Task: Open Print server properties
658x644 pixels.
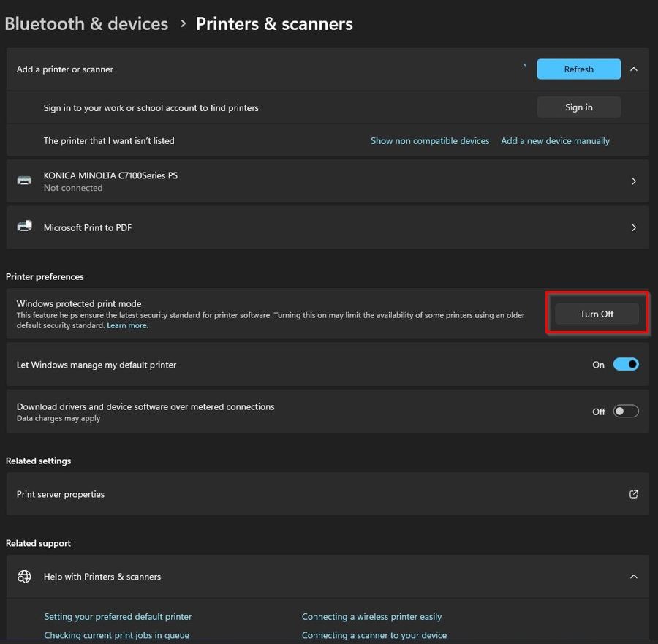Action: [61, 494]
